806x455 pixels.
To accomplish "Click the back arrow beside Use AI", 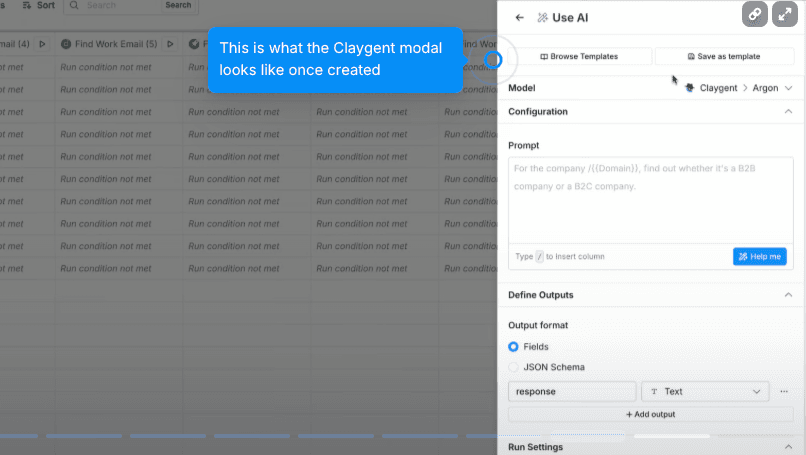I will 519,17.
